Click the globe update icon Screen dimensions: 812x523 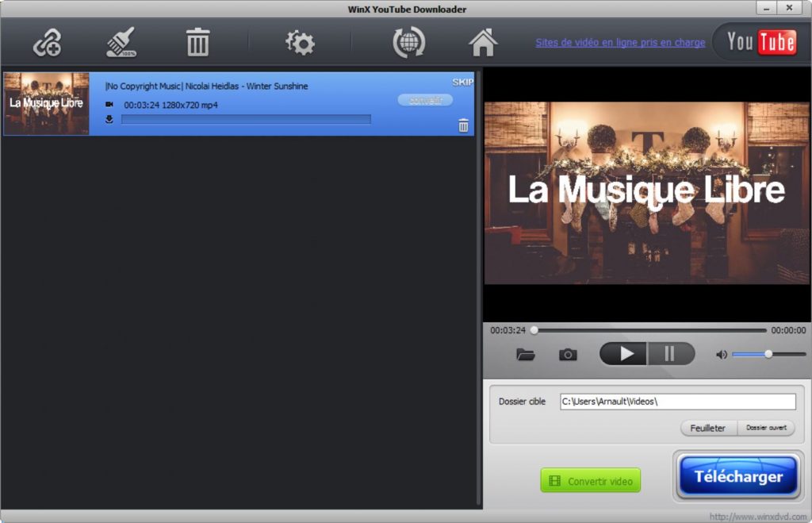408,43
